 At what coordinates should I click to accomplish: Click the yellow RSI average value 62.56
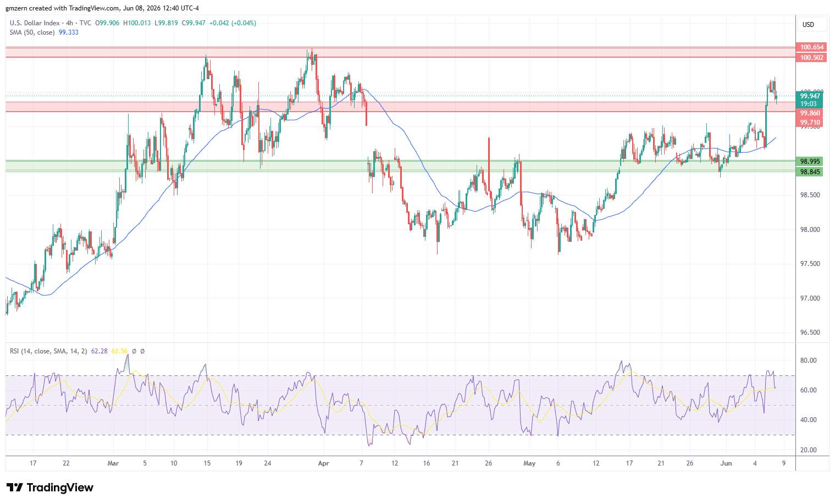(119, 351)
